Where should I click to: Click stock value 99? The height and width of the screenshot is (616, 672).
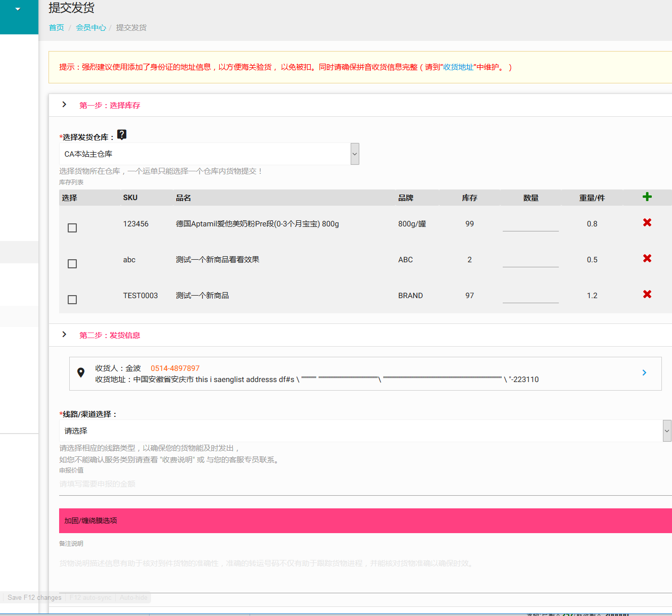click(469, 224)
